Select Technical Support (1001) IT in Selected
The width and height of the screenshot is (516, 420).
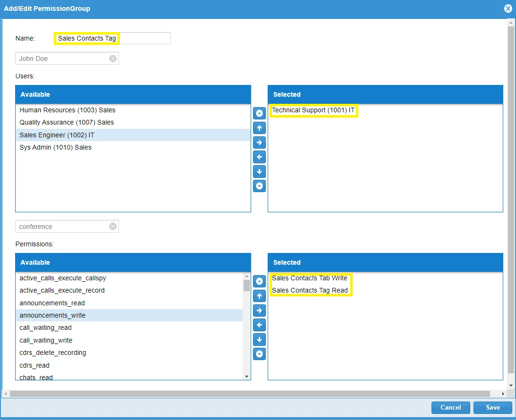click(x=385, y=110)
